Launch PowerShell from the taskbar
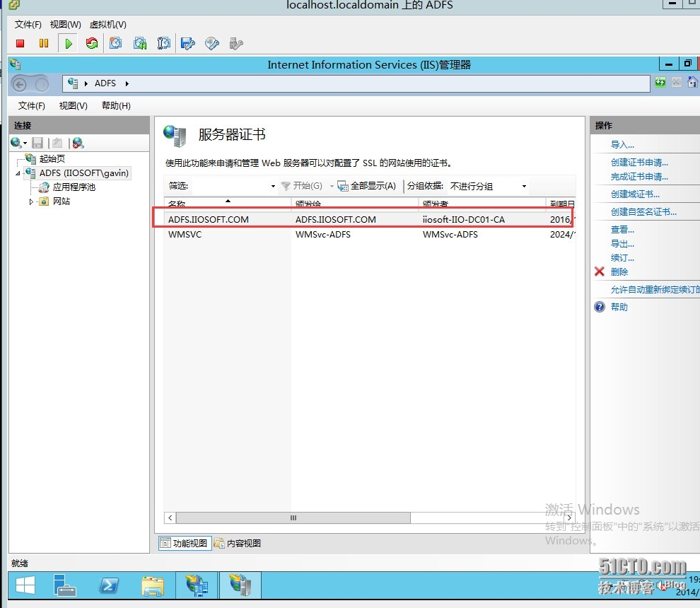 click(108, 585)
